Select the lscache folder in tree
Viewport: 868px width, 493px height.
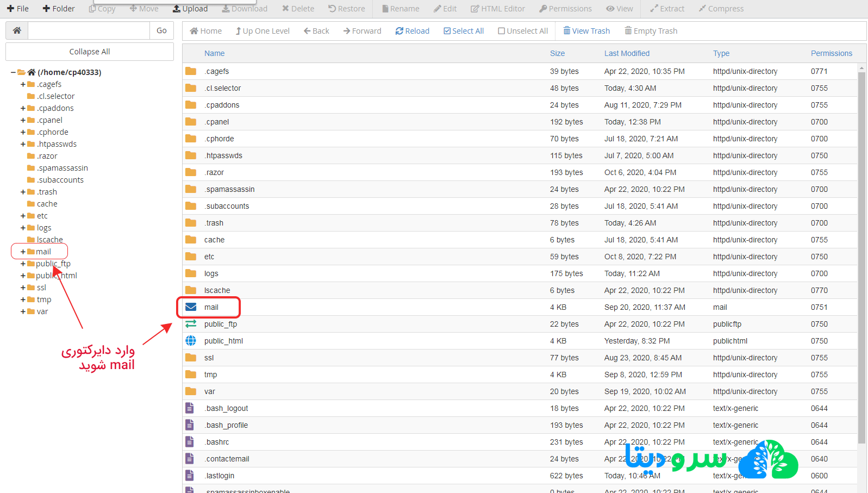click(50, 240)
